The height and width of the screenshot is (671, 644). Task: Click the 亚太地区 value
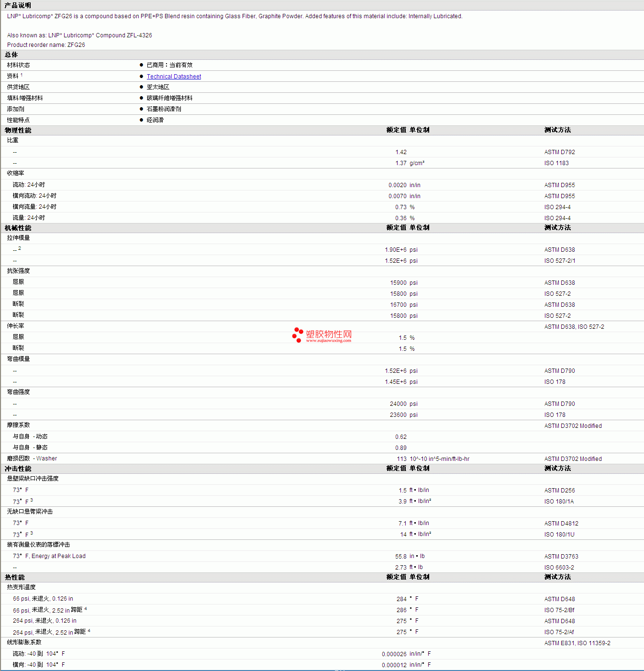pos(158,87)
